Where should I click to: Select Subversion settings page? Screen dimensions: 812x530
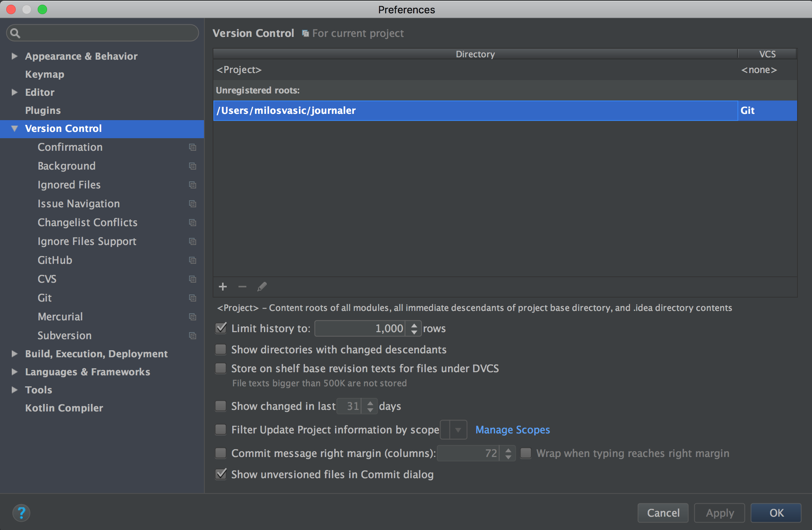pos(65,336)
